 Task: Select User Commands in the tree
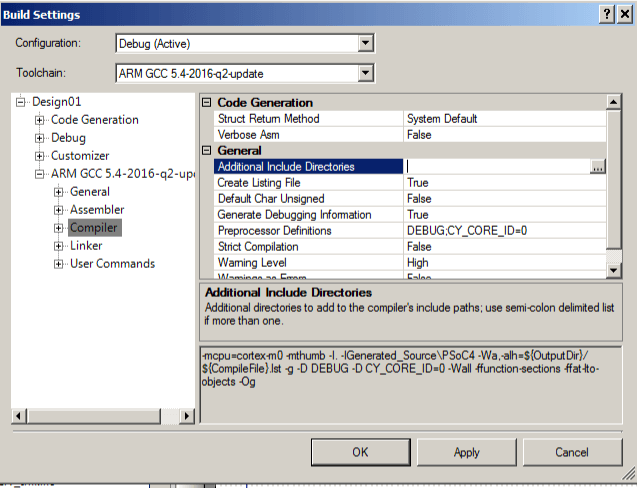point(113,264)
